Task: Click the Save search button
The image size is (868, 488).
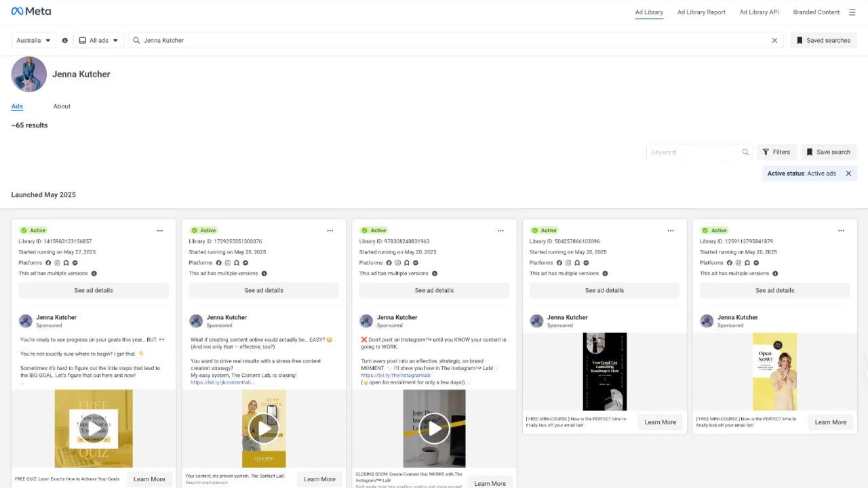Action: pyautogui.click(x=829, y=152)
